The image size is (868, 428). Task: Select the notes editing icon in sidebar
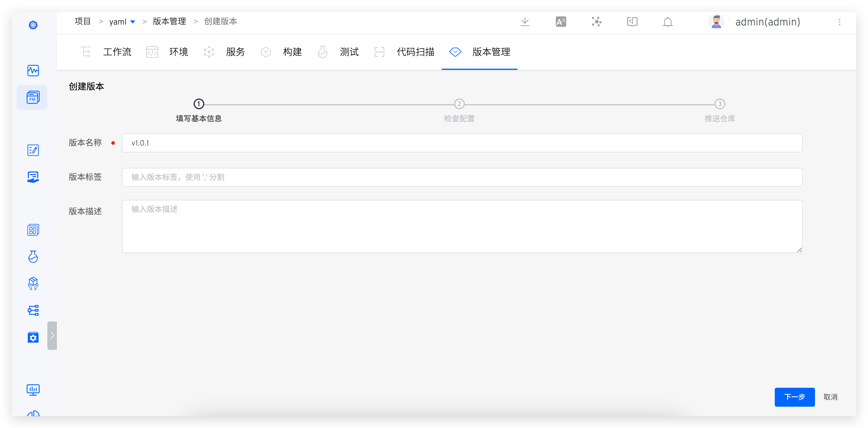coord(33,150)
